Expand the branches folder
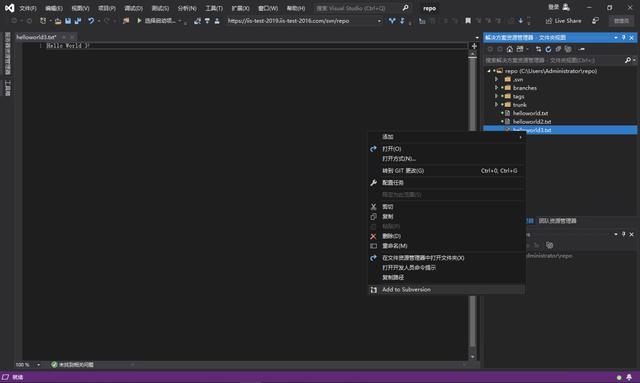The width and height of the screenshot is (640, 383). [496, 88]
